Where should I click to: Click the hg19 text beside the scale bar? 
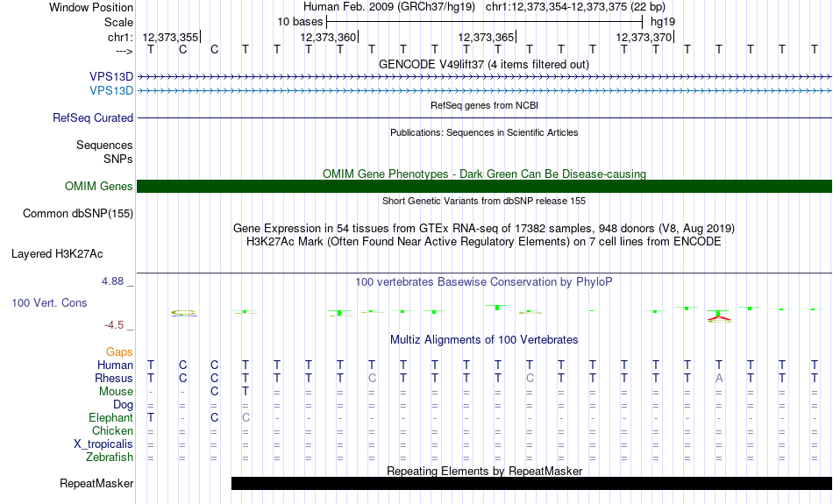pyautogui.click(x=663, y=22)
